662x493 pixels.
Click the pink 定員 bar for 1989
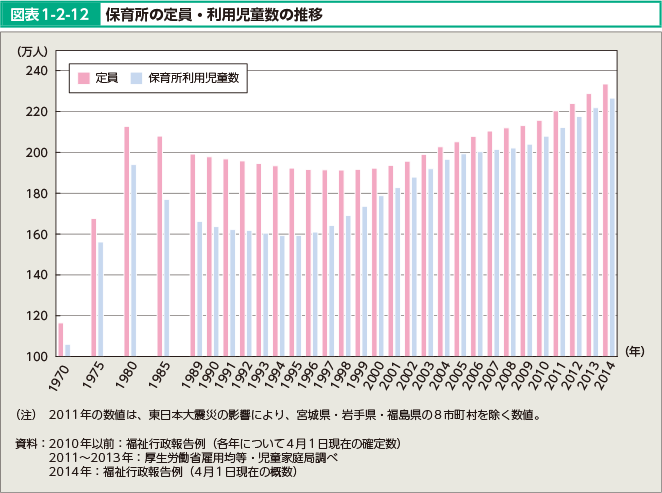(x=192, y=255)
